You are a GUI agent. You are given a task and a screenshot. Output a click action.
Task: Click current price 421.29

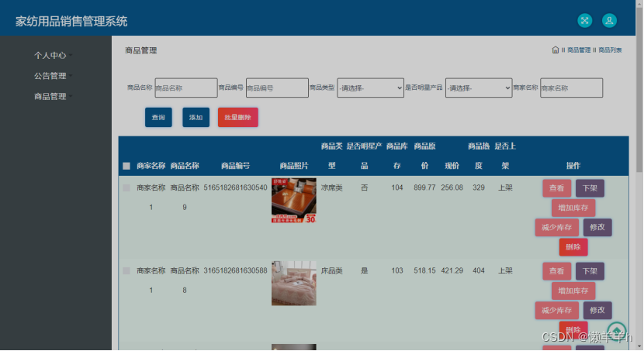pyautogui.click(x=452, y=270)
